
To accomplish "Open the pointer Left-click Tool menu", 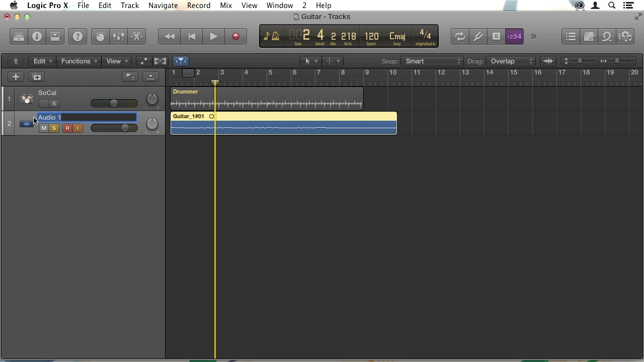I will pyautogui.click(x=310, y=61).
